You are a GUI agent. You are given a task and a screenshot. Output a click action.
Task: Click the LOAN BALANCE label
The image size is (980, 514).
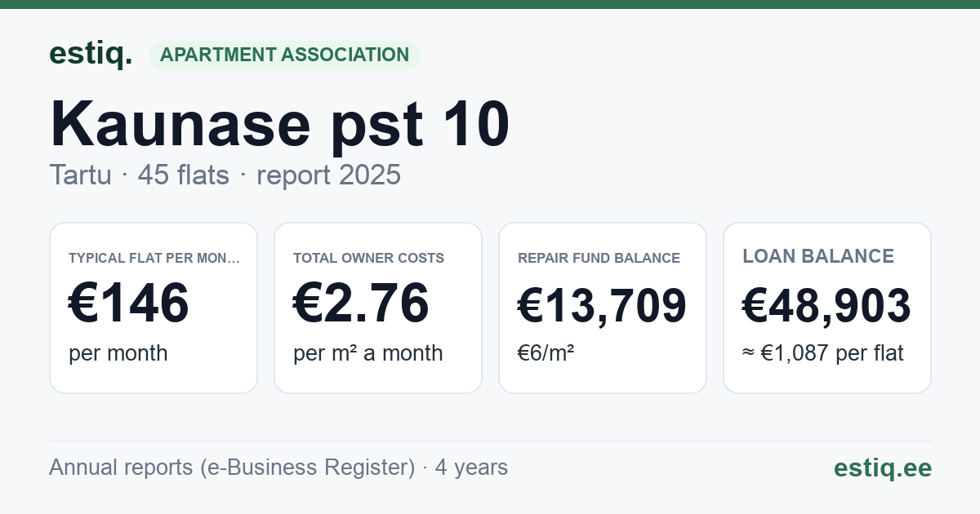[818, 256]
